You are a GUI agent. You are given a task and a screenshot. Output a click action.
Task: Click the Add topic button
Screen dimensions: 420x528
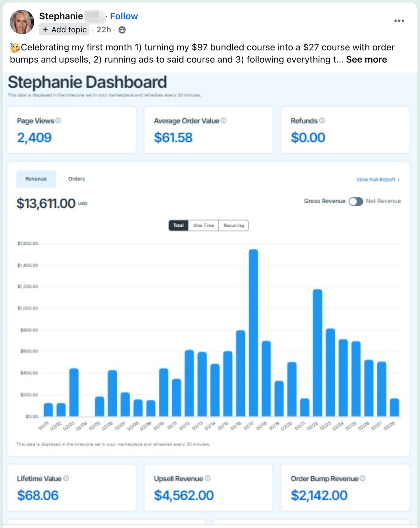[64, 30]
